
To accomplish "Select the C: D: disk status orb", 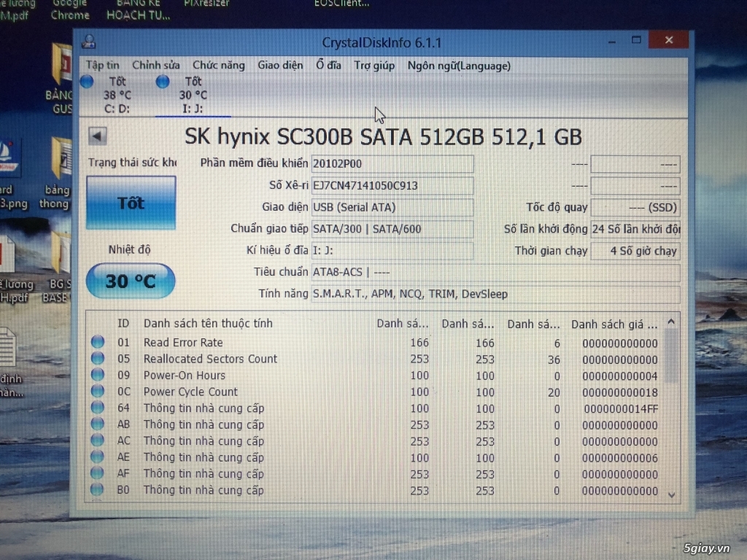I will [x=87, y=82].
